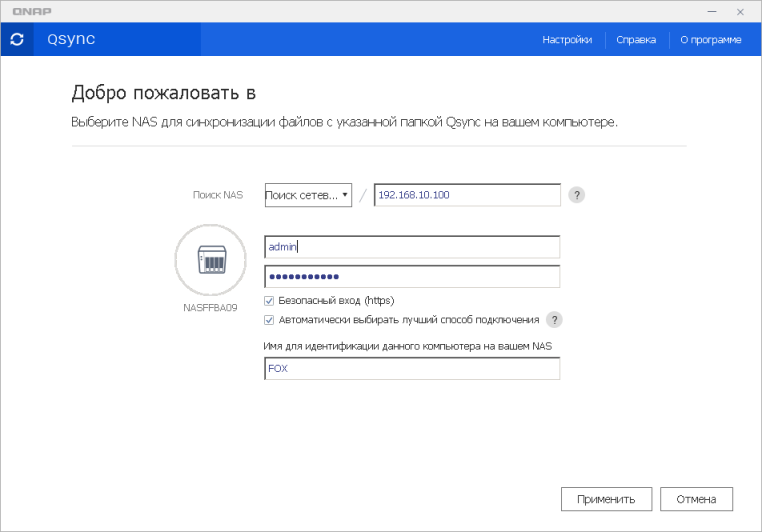This screenshot has width=762, height=532.
Task: Focus the password field
Action: click(x=412, y=276)
